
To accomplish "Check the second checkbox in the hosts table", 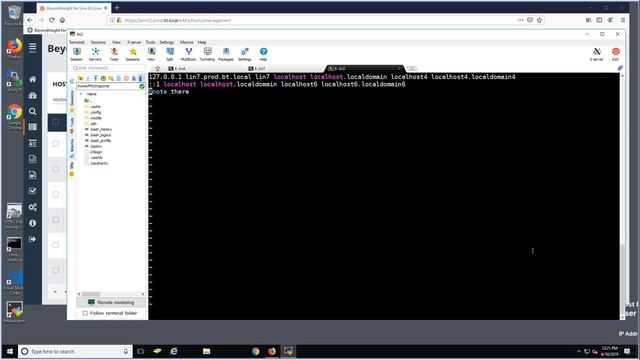I will coord(56,144).
